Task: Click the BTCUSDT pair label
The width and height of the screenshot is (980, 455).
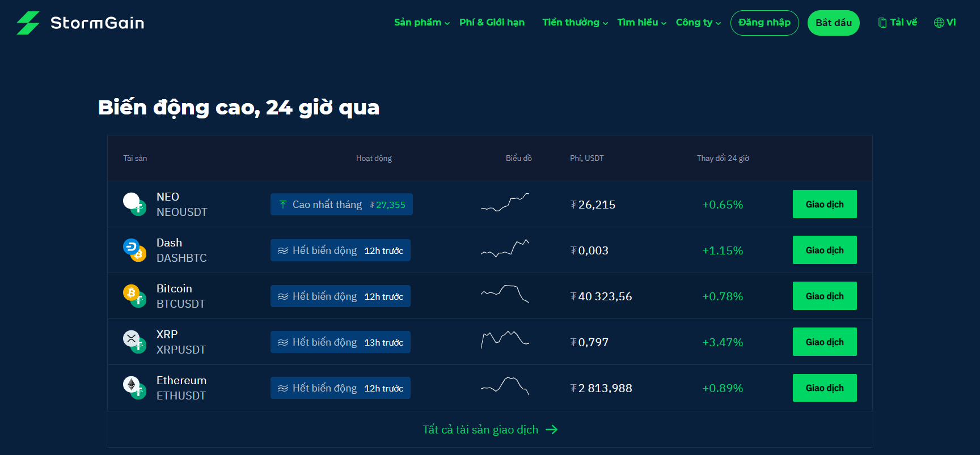Action: [181, 304]
